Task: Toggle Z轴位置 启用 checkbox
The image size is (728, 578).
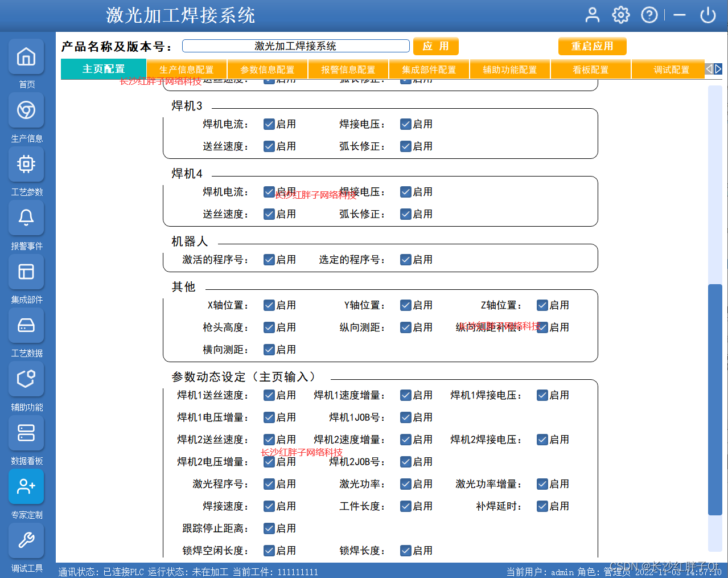Action: 542,305
